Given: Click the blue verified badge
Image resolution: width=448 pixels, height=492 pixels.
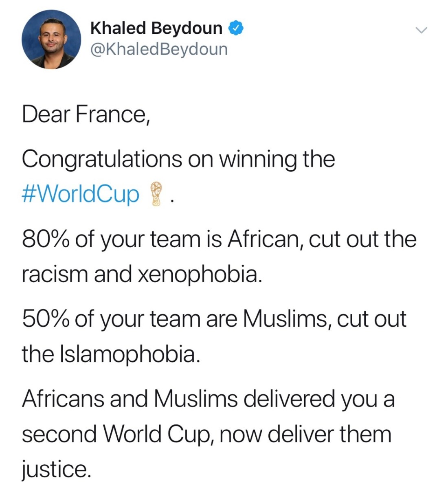Looking at the screenshot, I should coord(236,28).
